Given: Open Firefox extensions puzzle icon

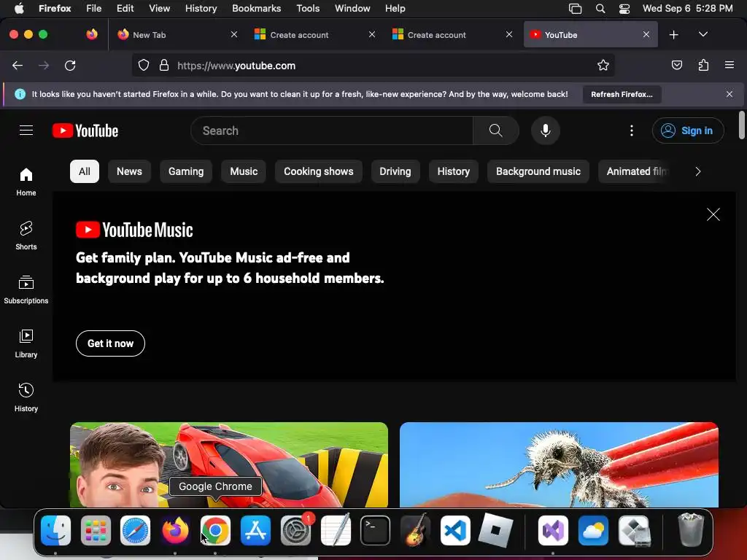Looking at the screenshot, I should coord(703,65).
